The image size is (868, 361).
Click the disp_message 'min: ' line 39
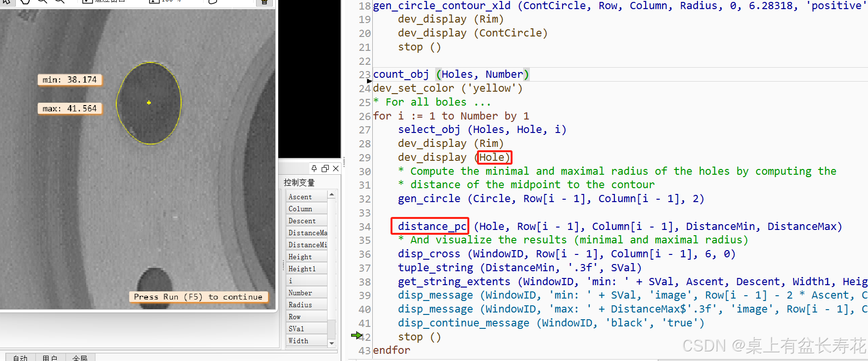(632, 295)
